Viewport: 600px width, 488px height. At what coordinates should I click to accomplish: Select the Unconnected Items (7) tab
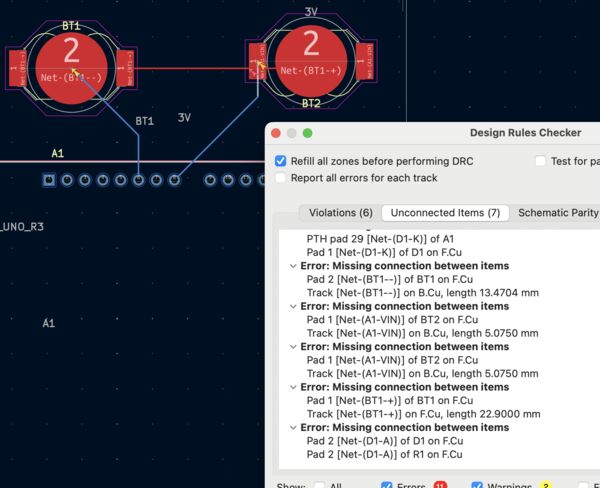445,213
